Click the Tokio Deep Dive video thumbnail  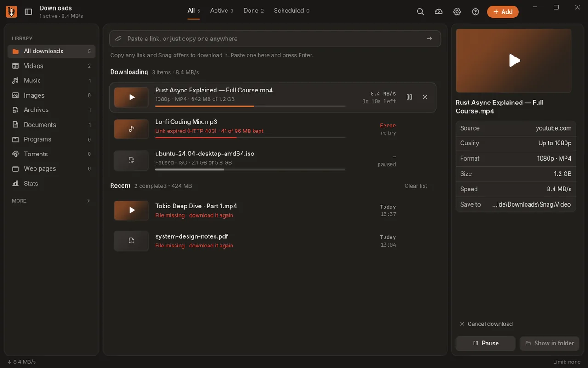pos(131,210)
